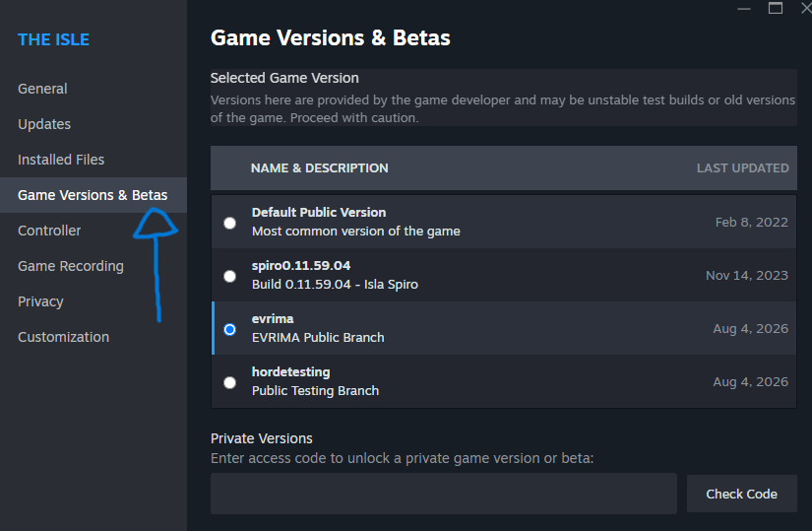This screenshot has width=812, height=531.
Task: Maximize the properties window
Action: pos(776,8)
